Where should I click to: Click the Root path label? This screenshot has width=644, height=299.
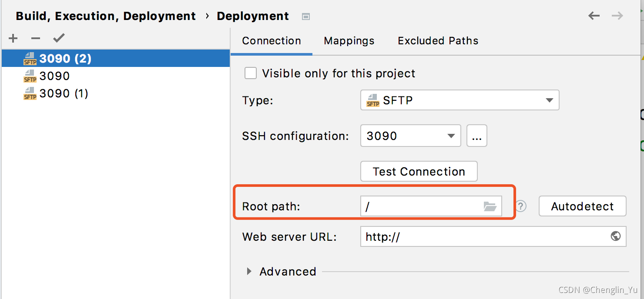point(271,206)
